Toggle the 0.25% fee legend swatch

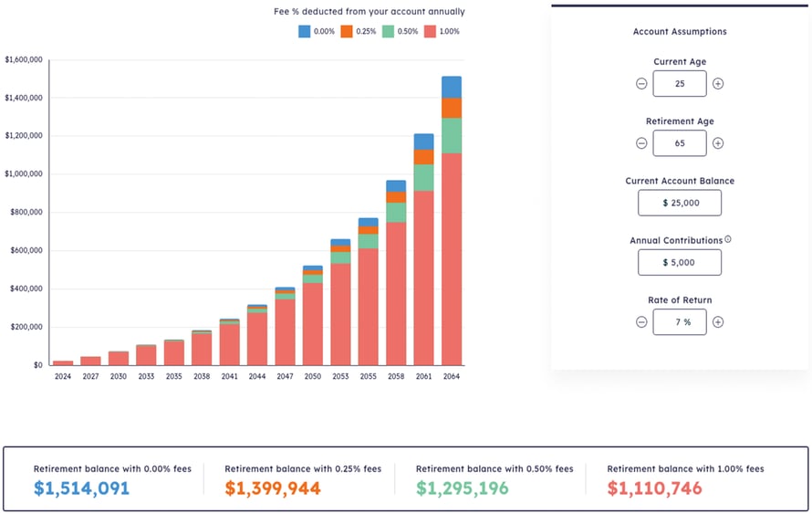(347, 31)
